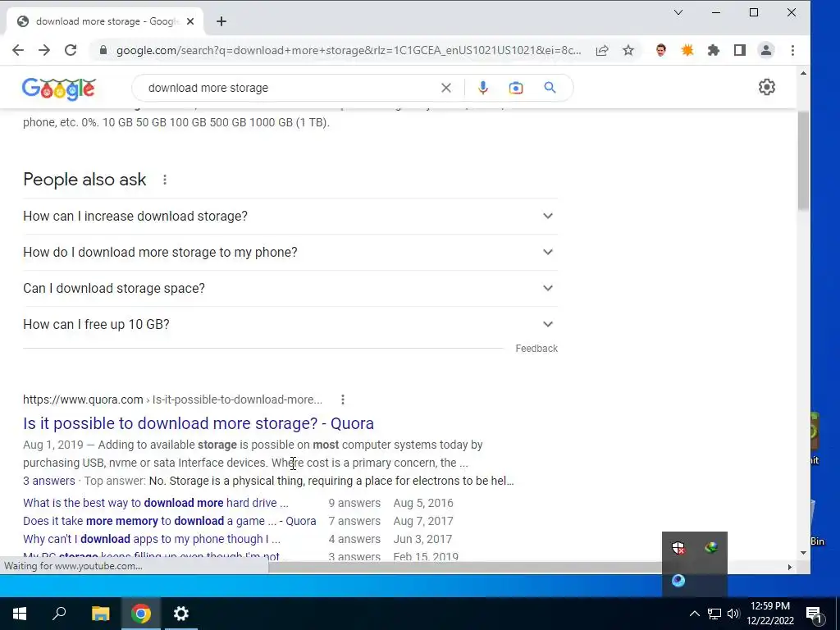Open network icon in system tray
The image size is (840, 630).
click(x=714, y=614)
